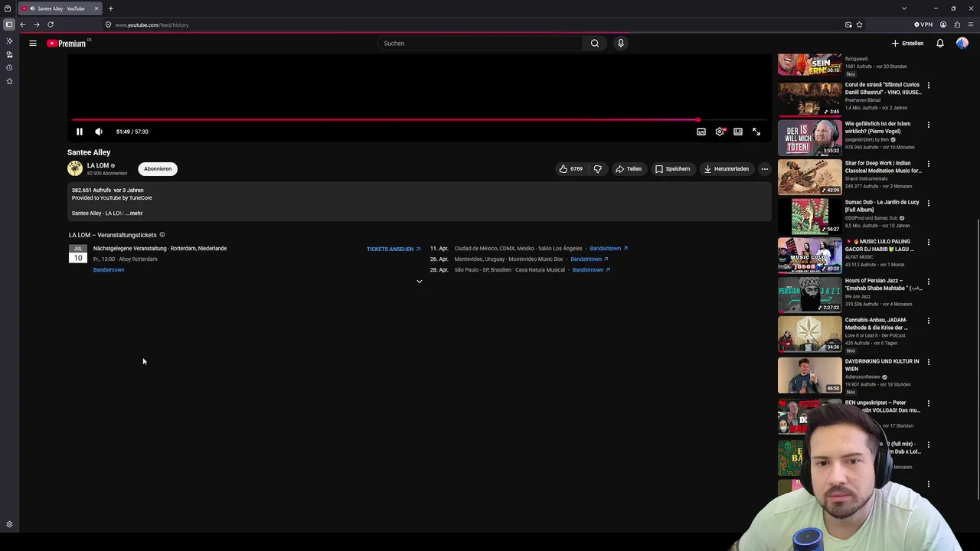Open Hours of Persian Jazz video title
This screenshot has height=551, width=980.
coord(884,285)
